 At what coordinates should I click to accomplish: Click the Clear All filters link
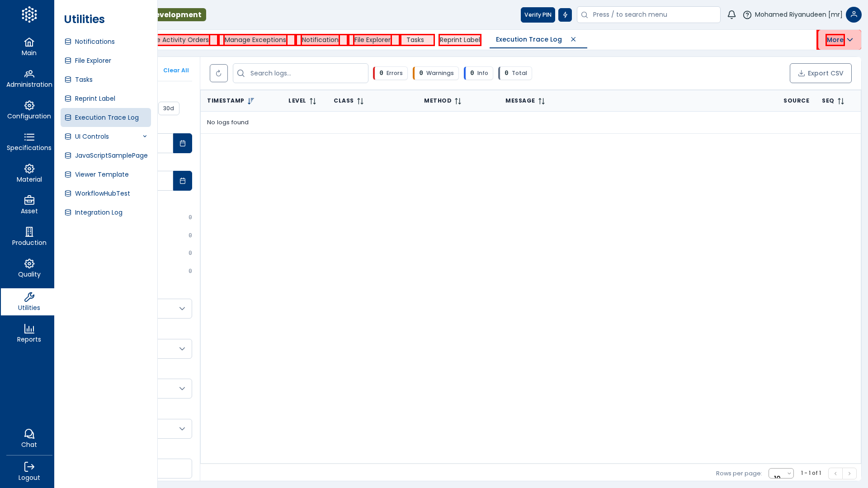176,70
